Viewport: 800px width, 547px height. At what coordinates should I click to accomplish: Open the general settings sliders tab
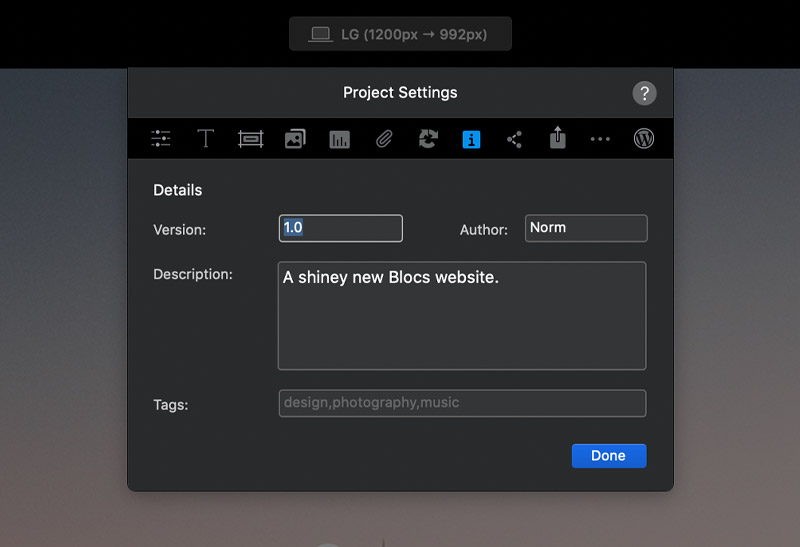161,139
